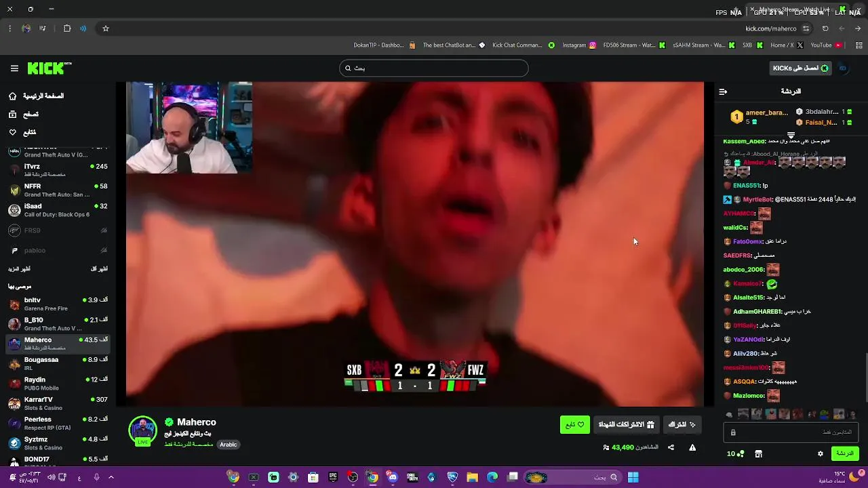Open the browse item in the sidebar
Screen dimensions: 868x488
[24, 115]
